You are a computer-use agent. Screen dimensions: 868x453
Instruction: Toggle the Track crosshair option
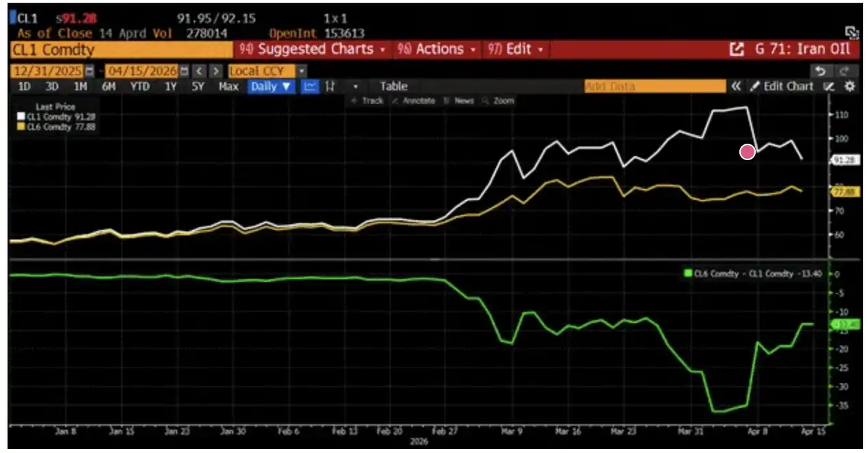click(367, 101)
